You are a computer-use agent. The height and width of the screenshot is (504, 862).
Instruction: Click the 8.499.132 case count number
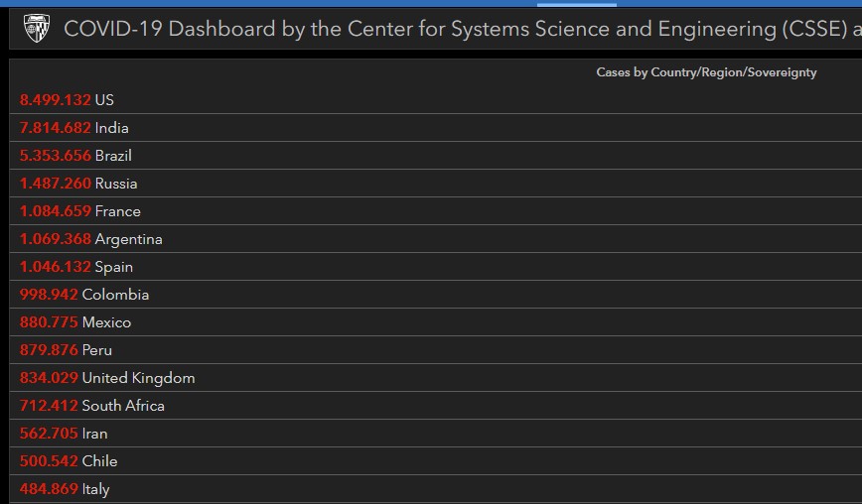[55, 100]
